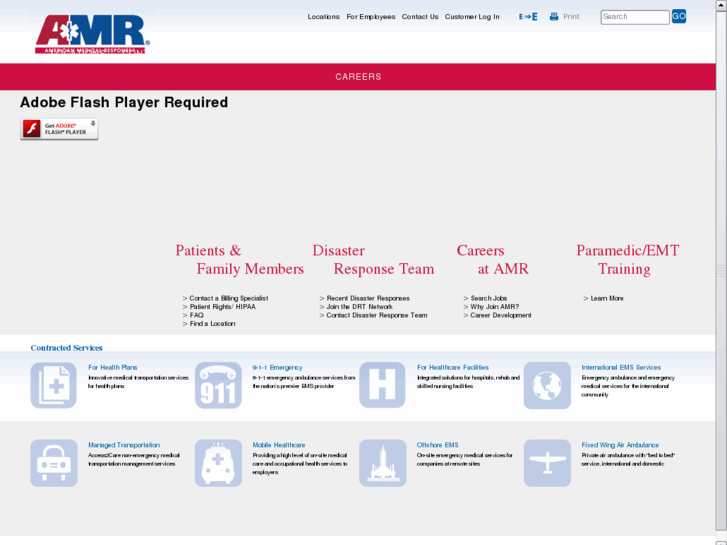The height and width of the screenshot is (545, 727).
Task: Click the GO search button
Action: coord(679,17)
